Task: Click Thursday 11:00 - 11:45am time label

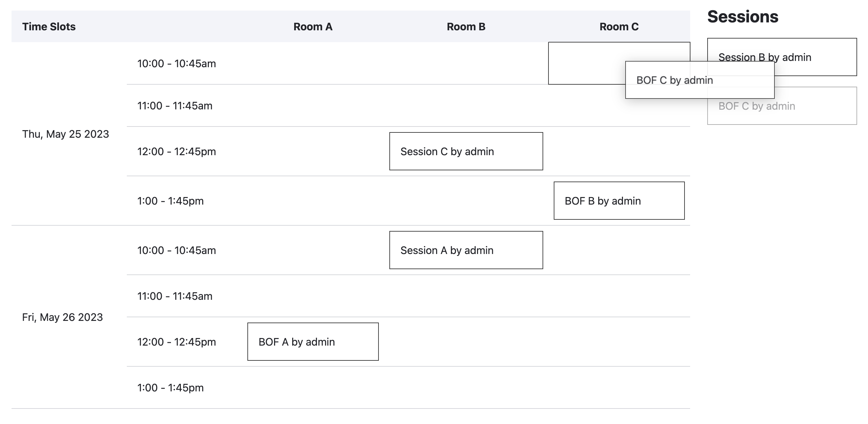Action: pos(175,106)
